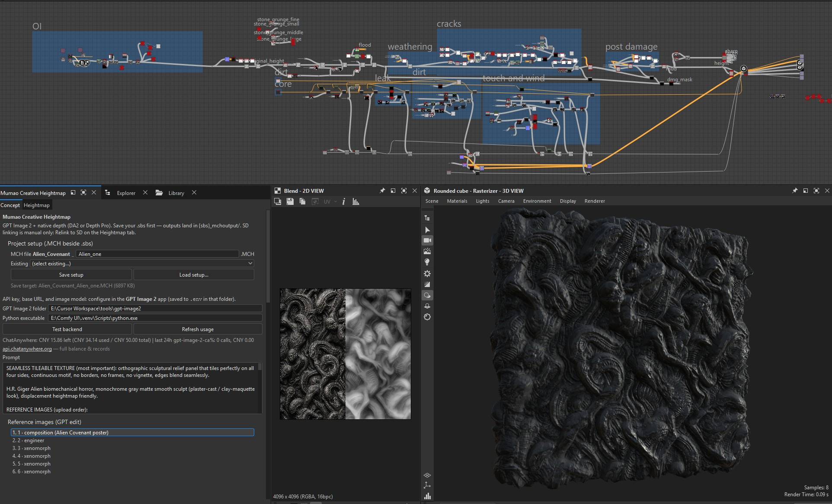The height and width of the screenshot is (504, 832).
Task: Toggle the camera icon in 3D view sidebar
Action: point(427,240)
